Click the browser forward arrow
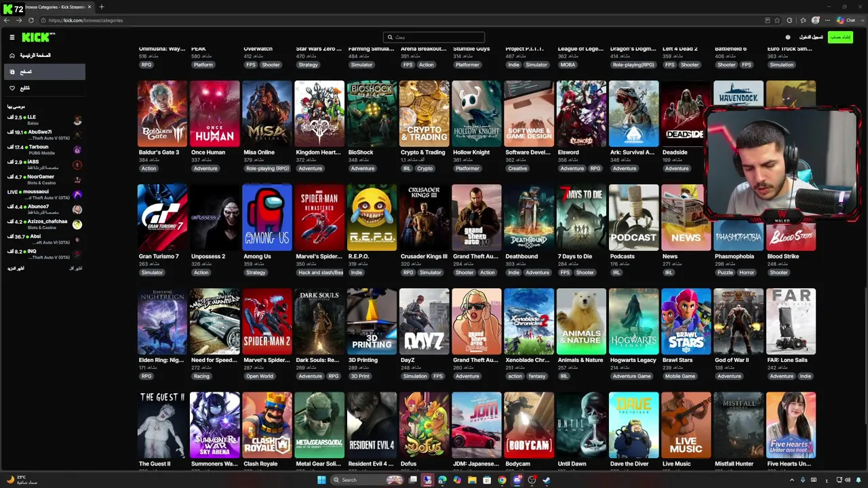868x488 pixels. pos(18,20)
